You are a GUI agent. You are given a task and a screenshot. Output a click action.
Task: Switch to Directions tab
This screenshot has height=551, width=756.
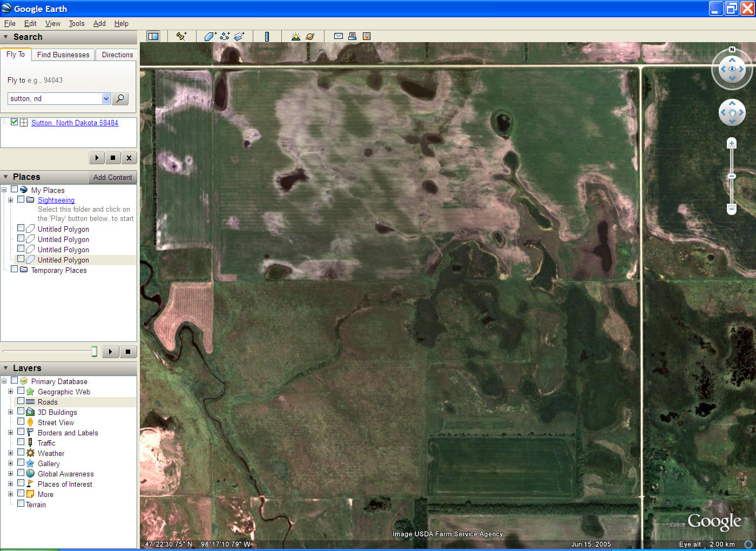tap(117, 55)
